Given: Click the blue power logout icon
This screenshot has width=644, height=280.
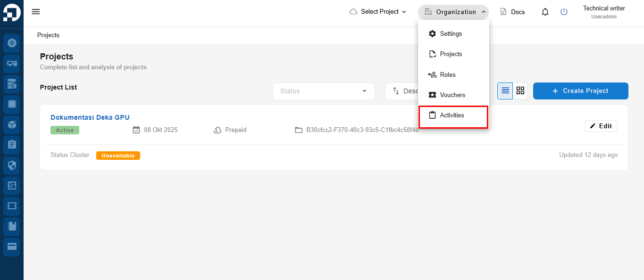Looking at the screenshot, I should [564, 12].
